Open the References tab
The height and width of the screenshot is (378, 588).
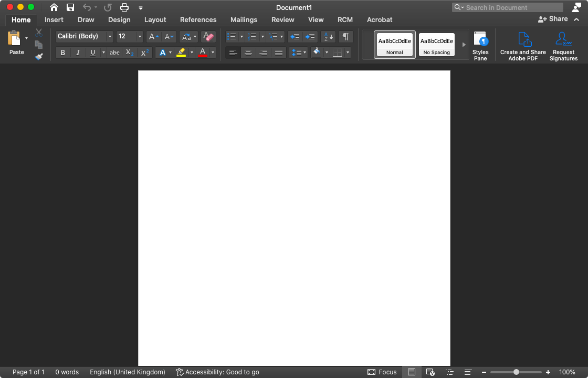coord(198,19)
